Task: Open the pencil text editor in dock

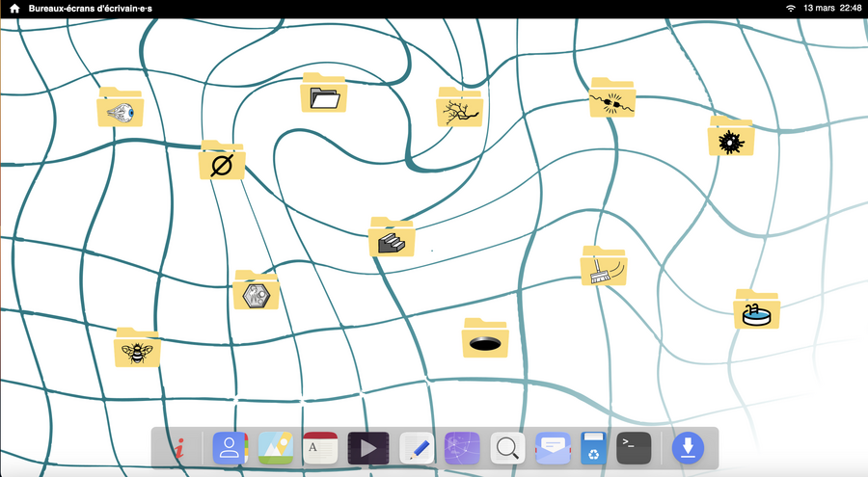Action: pyautogui.click(x=417, y=448)
